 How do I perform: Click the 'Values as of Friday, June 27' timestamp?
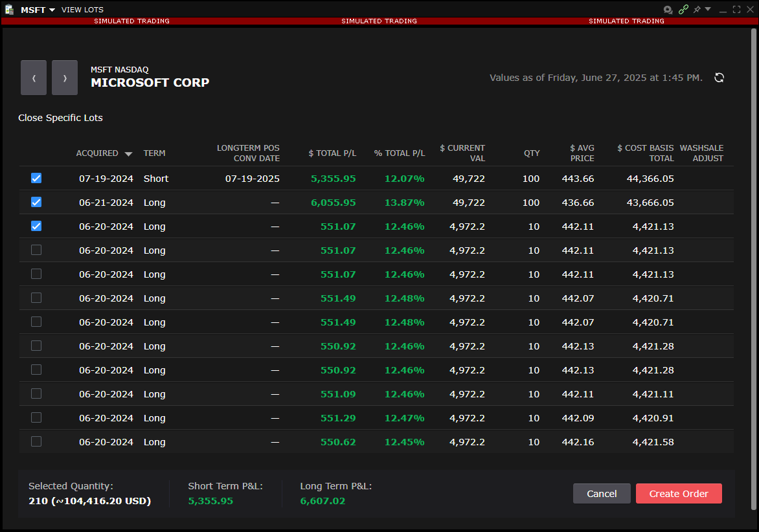coord(596,78)
